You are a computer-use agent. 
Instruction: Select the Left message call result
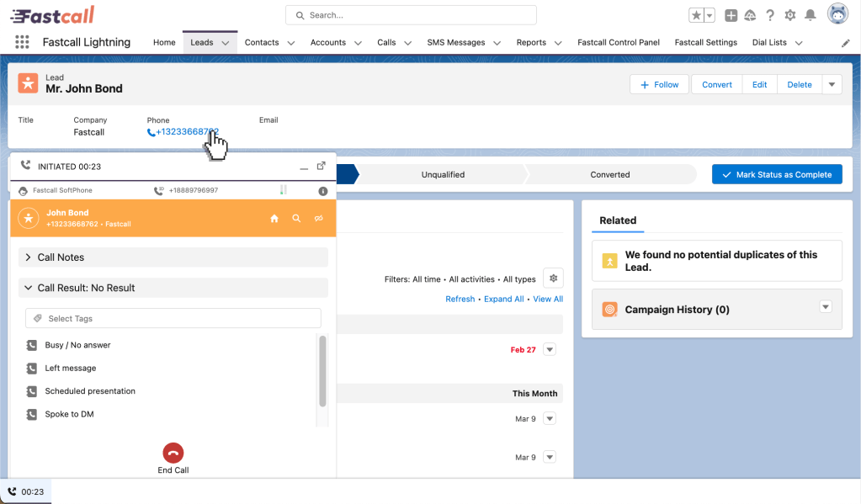point(71,368)
